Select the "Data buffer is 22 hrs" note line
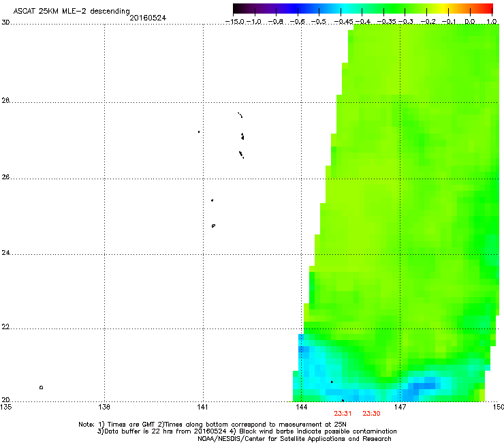 coord(247,431)
